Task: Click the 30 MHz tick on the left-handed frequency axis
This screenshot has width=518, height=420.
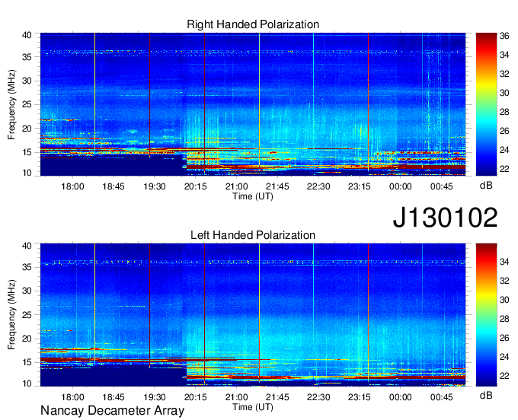Action: pos(27,291)
